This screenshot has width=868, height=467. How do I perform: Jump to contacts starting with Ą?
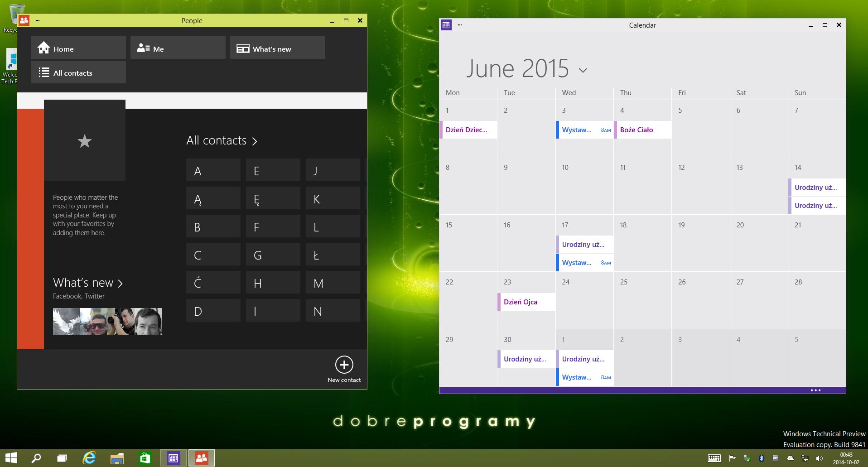(213, 198)
